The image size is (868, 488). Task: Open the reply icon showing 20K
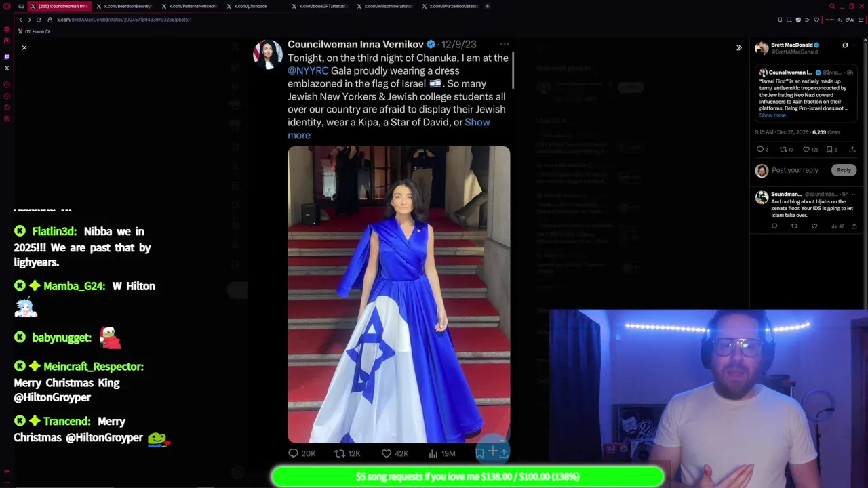coord(302,453)
